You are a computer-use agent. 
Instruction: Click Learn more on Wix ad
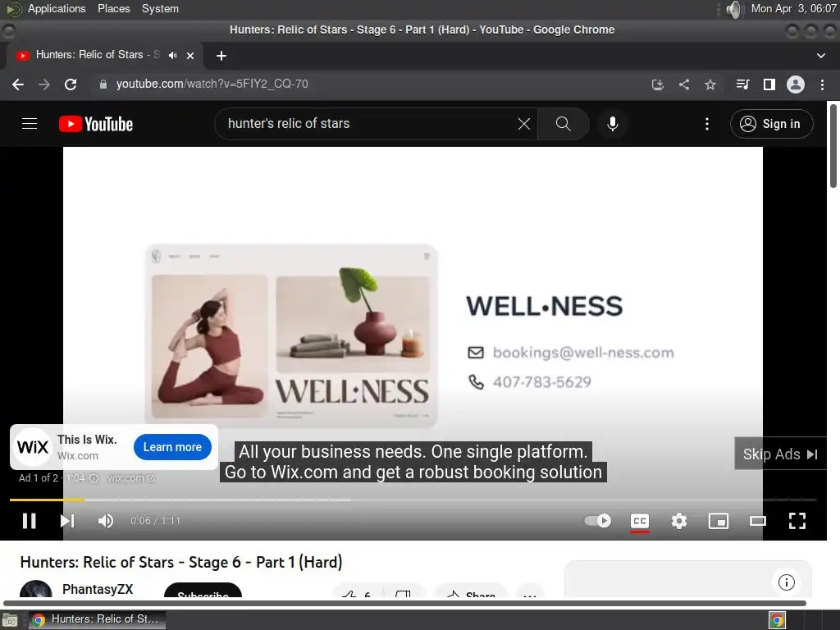(x=172, y=447)
